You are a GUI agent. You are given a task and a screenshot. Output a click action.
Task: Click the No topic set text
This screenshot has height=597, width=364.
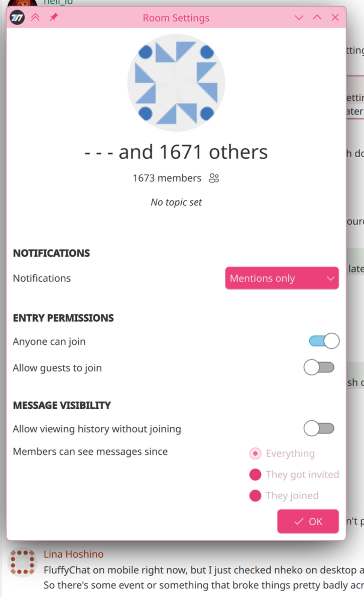pos(176,202)
